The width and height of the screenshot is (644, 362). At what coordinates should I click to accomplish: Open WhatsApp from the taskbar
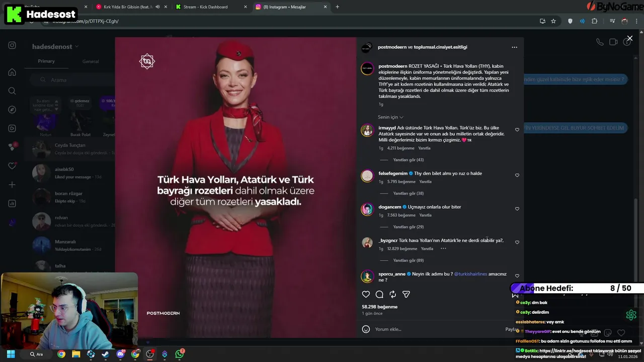pos(180,354)
